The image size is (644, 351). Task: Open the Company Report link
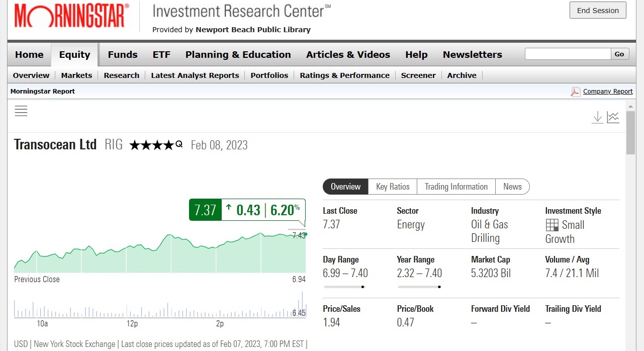(x=608, y=92)
